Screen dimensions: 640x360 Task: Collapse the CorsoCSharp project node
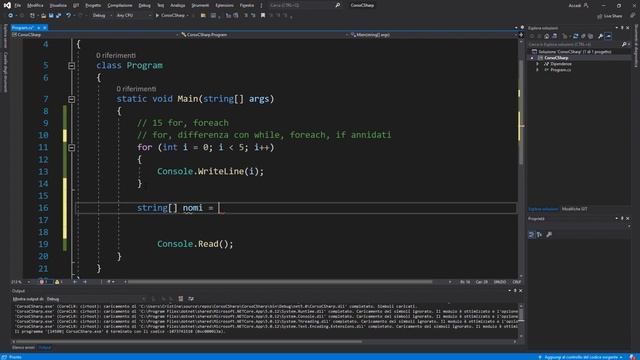coord(532,58)
